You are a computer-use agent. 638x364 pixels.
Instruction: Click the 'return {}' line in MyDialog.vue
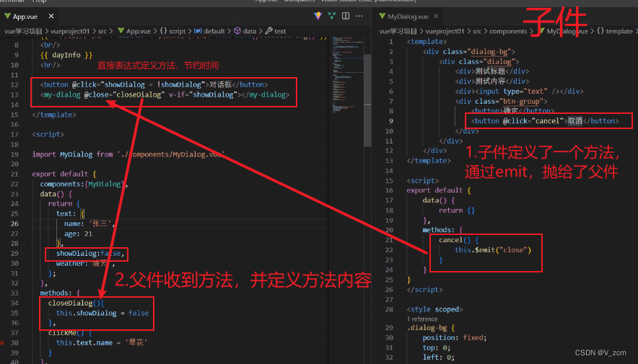point(457,210)
